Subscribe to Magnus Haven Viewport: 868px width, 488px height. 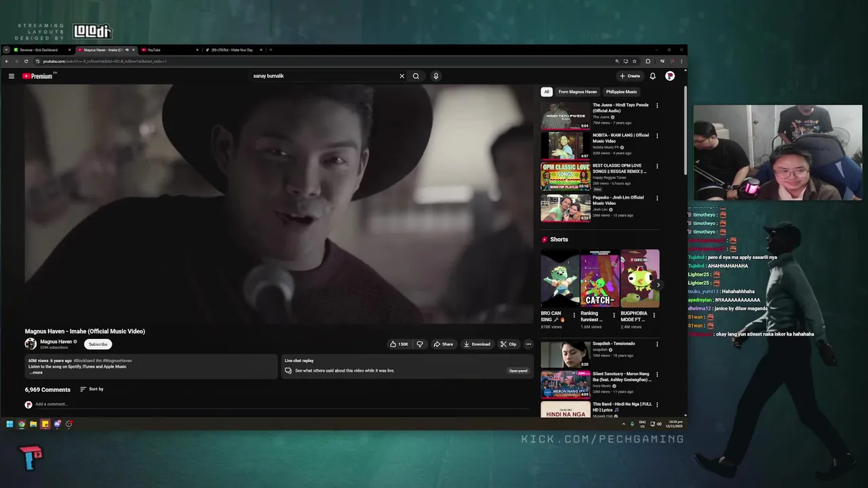98,344
